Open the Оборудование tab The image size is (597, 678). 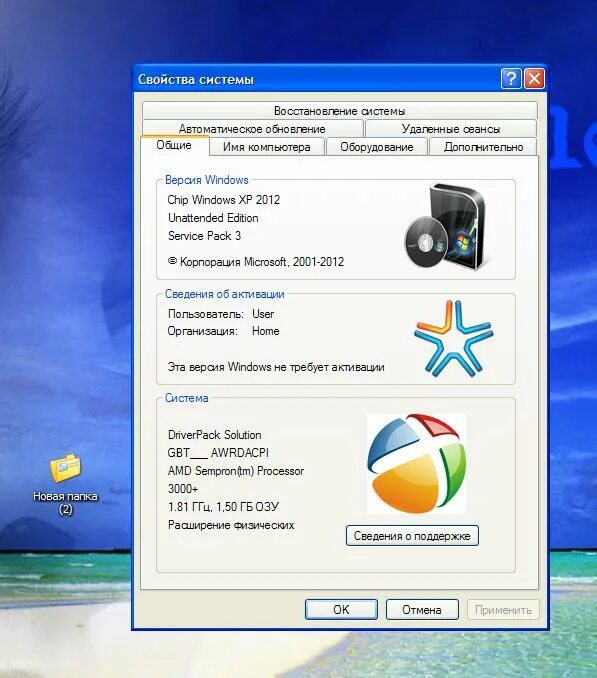click(x=377, y=147)
